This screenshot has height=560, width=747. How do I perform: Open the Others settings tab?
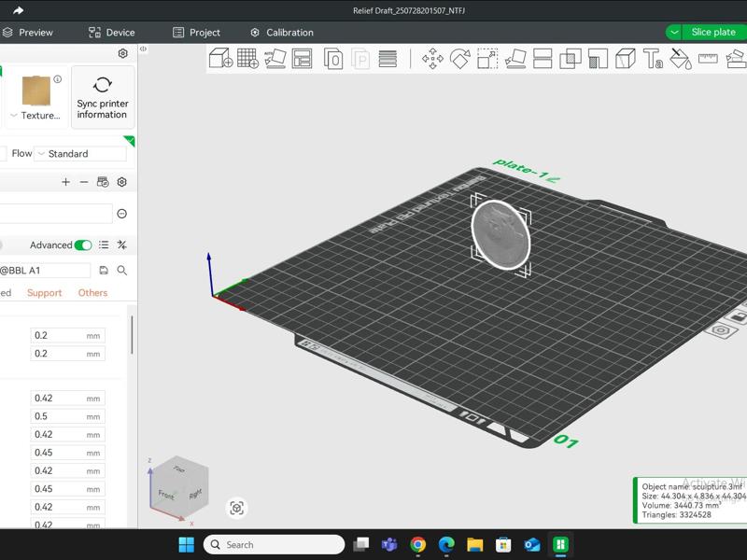(x=92, y=293)
